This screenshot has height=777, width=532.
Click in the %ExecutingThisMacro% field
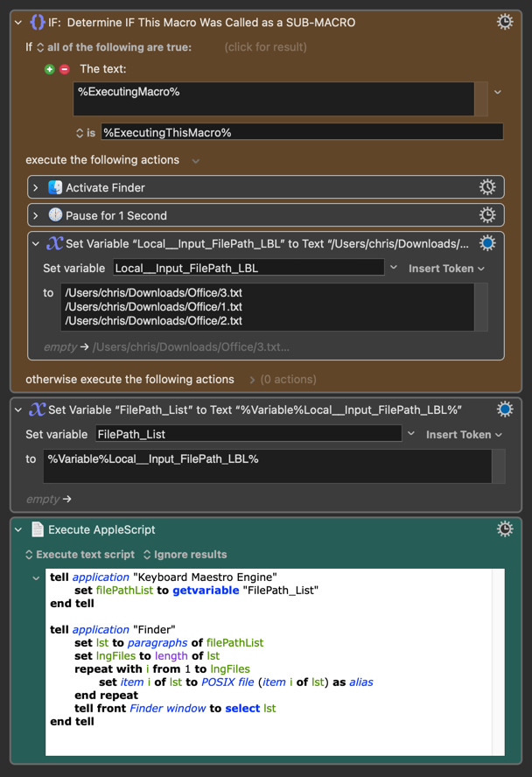click(302, 132)
